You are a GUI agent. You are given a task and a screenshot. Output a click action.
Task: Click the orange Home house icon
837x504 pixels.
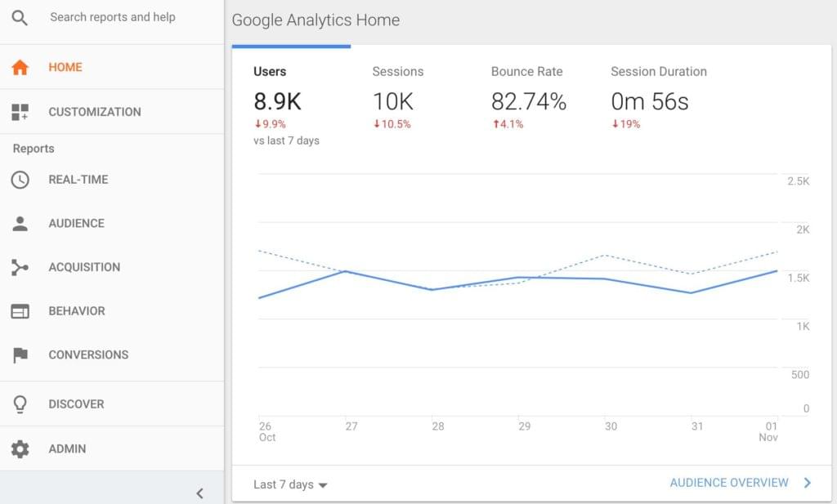click(x=20, y=68)
